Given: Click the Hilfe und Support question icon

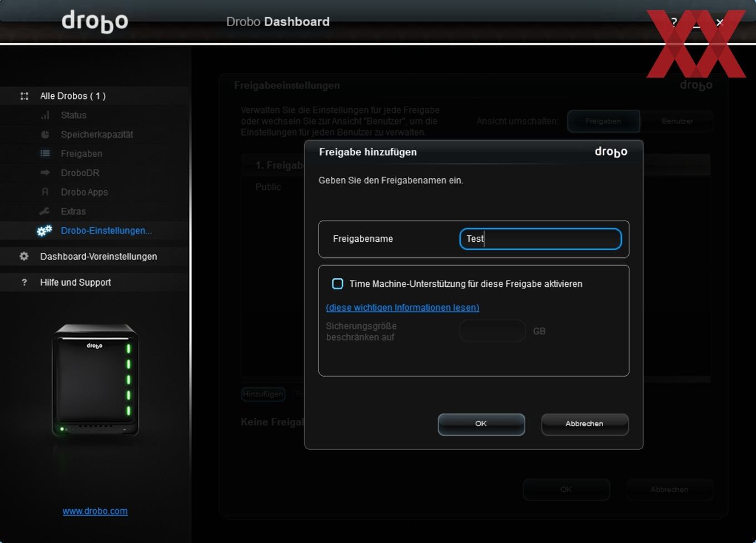Looking at the screenshot, I should [24, 282].
